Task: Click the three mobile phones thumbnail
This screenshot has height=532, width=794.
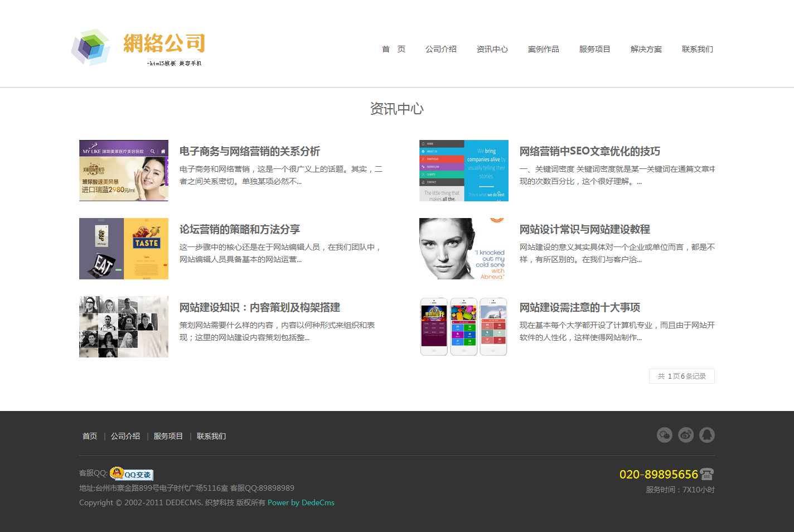Action: pos(463,327)
